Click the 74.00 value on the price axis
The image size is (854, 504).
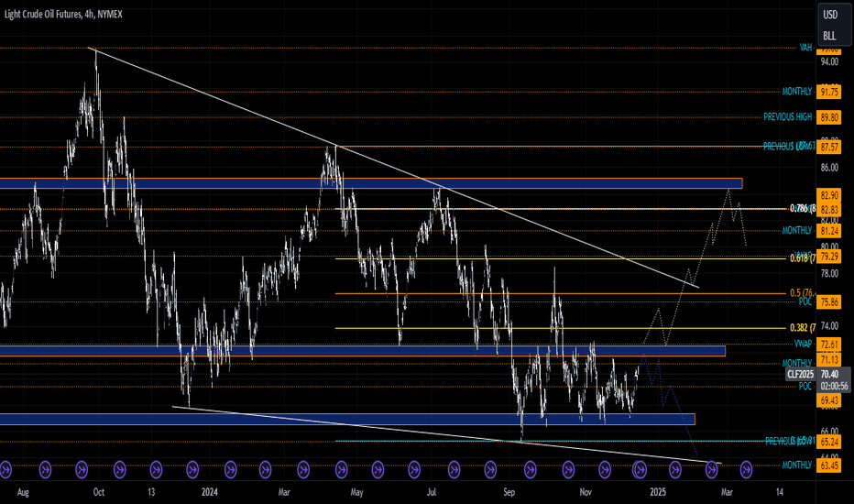829,326
